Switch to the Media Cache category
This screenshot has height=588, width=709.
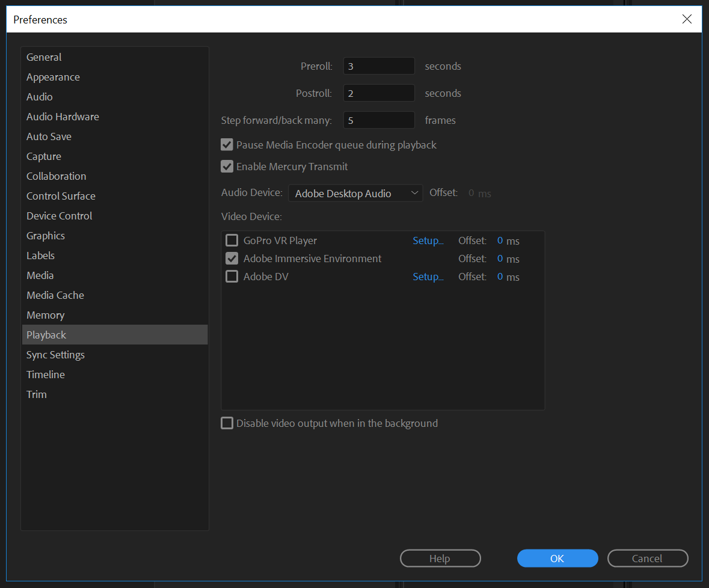click(x=55, y=295)
